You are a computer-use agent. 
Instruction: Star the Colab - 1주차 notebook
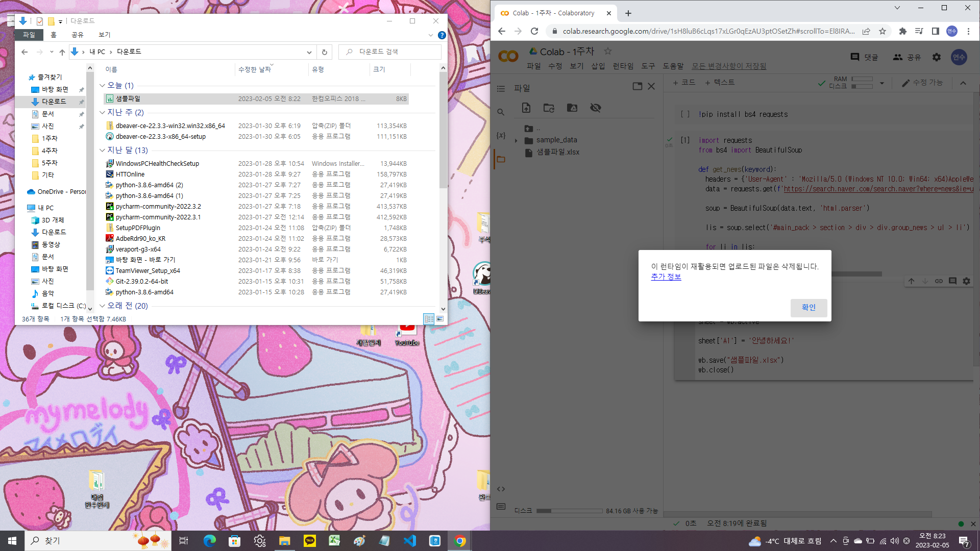click(607, 51)
